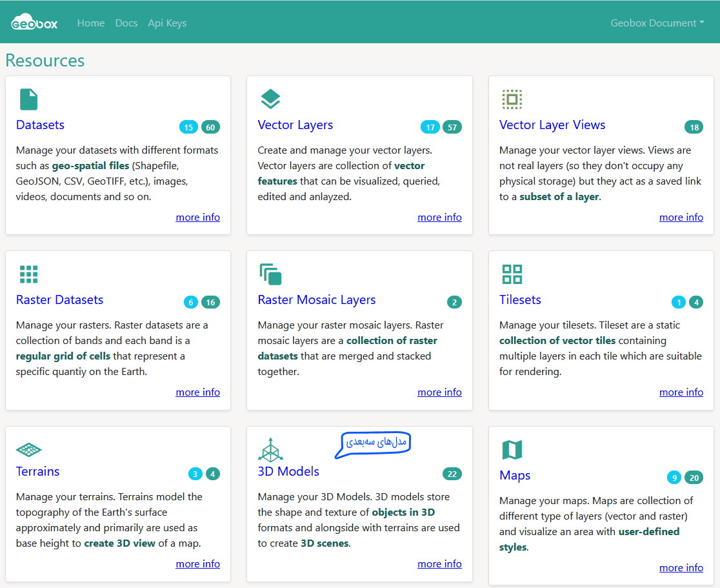This screenshot has height=588, width=720.
Task: Click the Geobox cloud logo
Action: tap(34, 23)
